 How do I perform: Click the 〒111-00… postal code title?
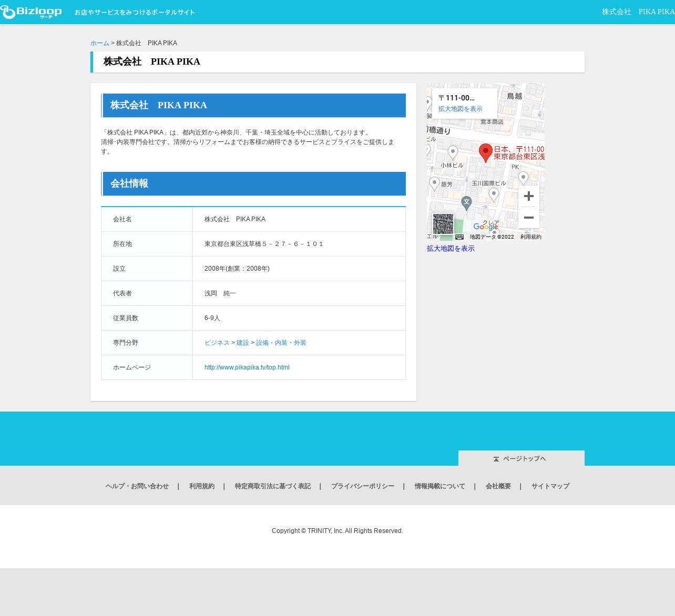coord(456,98)
